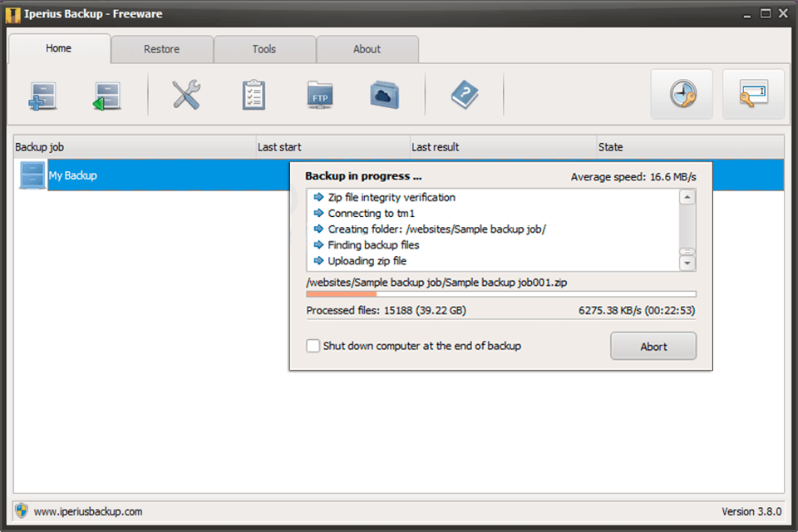Open the FTP accounts icon
Screen dimensions: 798x532
pyautogui.click(x=319, y=94)
